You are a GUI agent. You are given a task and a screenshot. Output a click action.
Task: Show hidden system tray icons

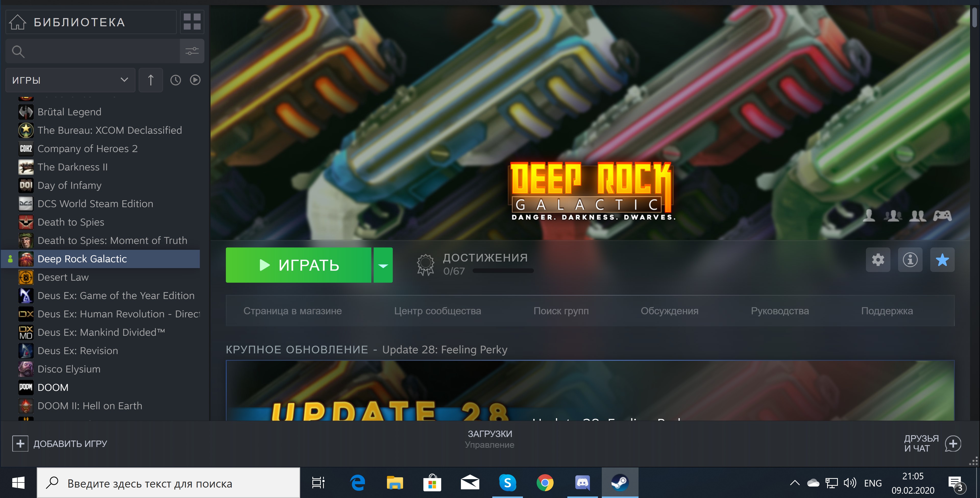click(795, 483)
